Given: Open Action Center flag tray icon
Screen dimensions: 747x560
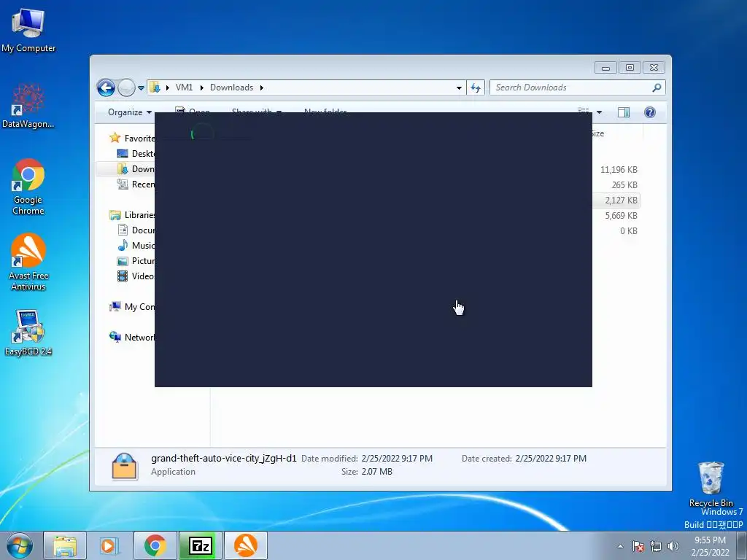Looking at the screenshot, I should (x=638, y=546).
